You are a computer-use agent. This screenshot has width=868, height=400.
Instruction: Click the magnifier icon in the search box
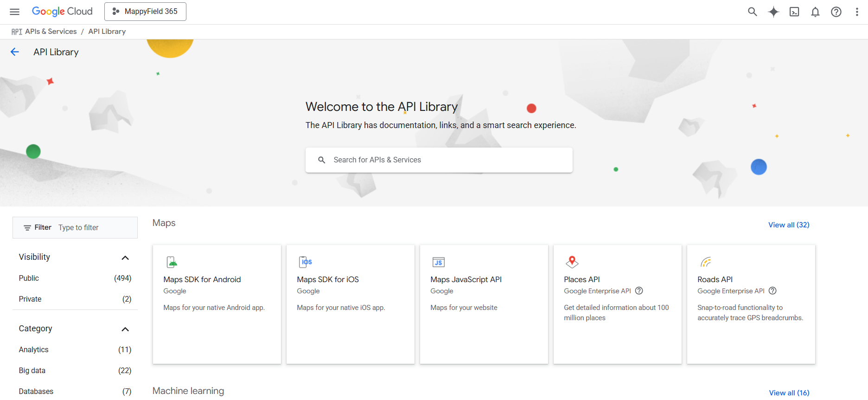click(321, 160)
